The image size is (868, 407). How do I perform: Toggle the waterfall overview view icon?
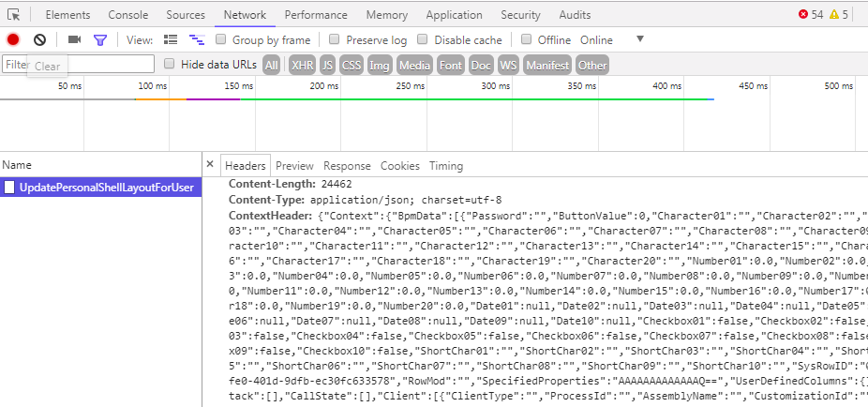tap(197, 40)
